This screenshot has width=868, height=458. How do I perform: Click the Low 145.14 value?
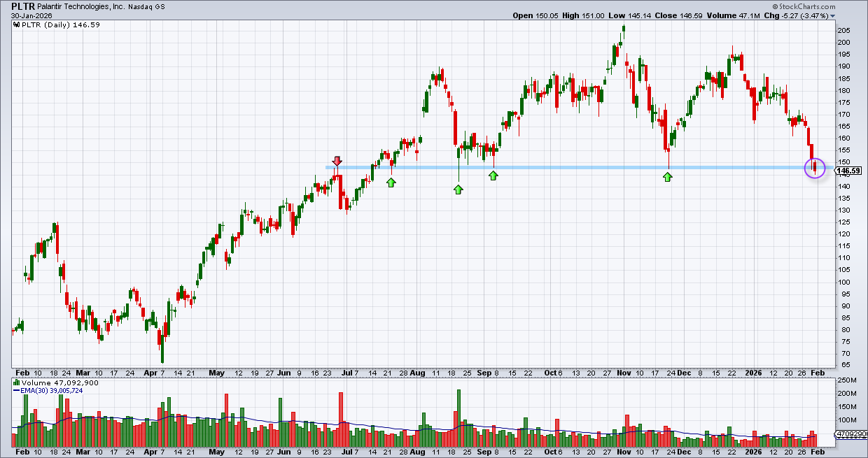(631, 15)
